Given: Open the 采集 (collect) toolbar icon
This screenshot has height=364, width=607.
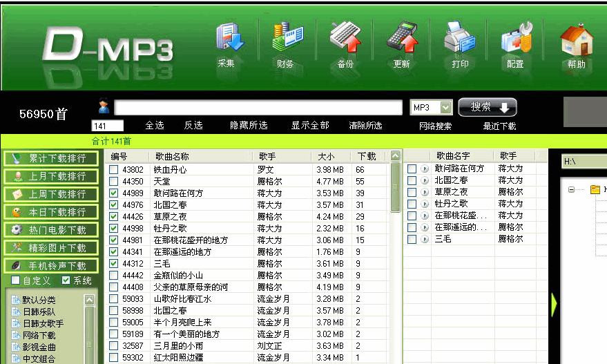Looking at the screenshot, I should [x=229, y=37].
